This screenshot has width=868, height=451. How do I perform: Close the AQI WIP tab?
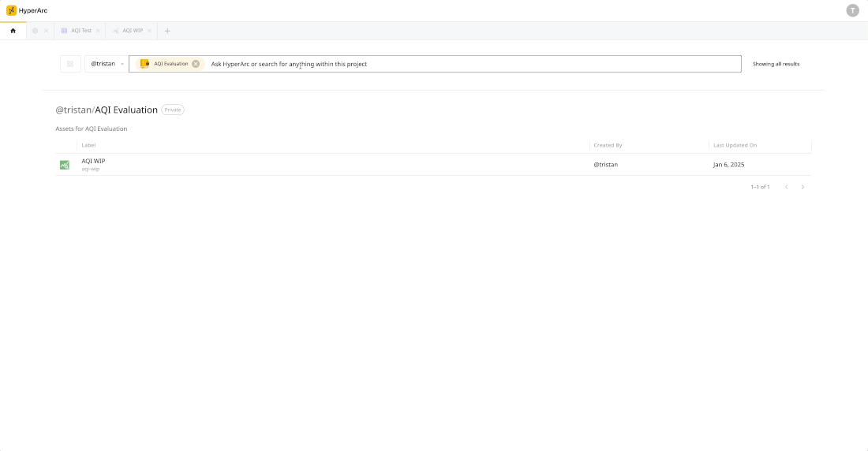(149, 31)
